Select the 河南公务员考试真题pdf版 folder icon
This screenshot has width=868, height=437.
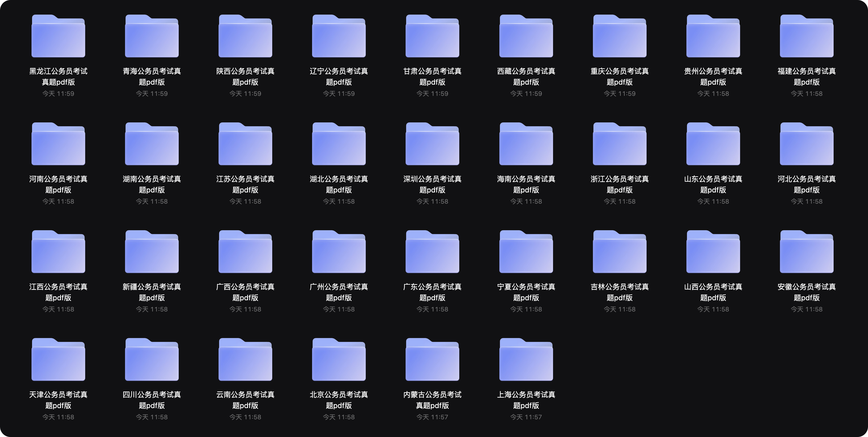[58, 144]
